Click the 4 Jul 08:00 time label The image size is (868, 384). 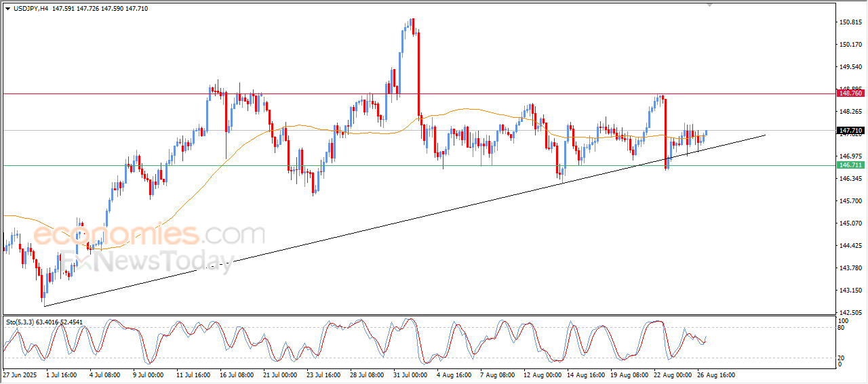pyautogui.click(x=105, y=374)
